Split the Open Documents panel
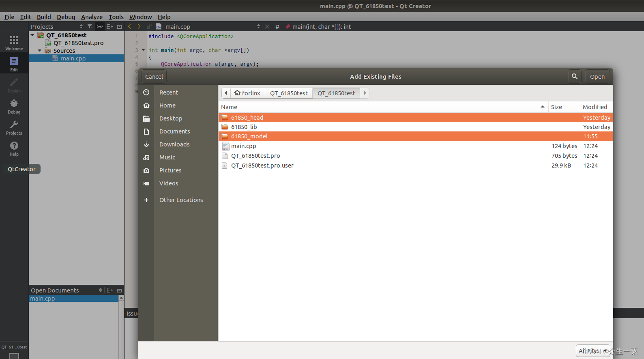The image size is (644, 359). pyautogui.click(x=109, y=290)
